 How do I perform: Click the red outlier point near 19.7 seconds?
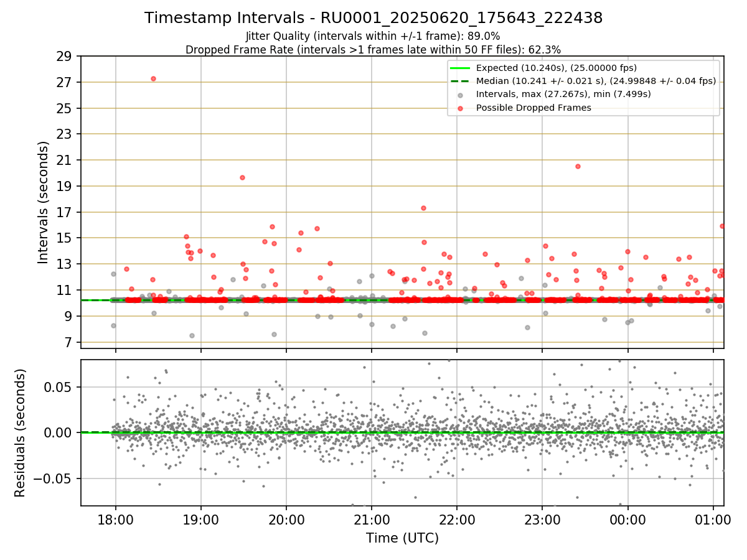click(x=242, y=177)
